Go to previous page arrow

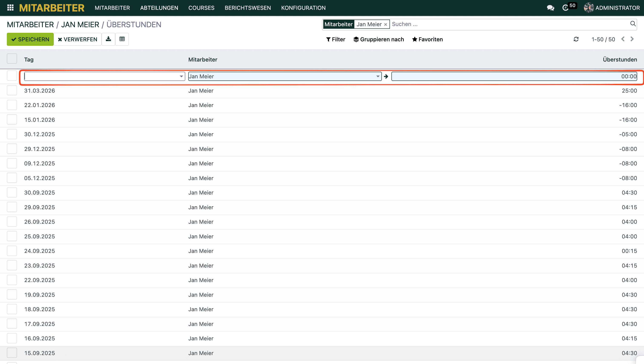(623, 39)
